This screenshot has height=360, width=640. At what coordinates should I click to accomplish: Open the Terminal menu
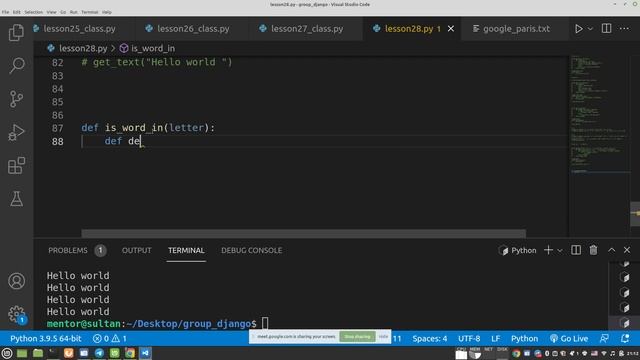[89, 12]
